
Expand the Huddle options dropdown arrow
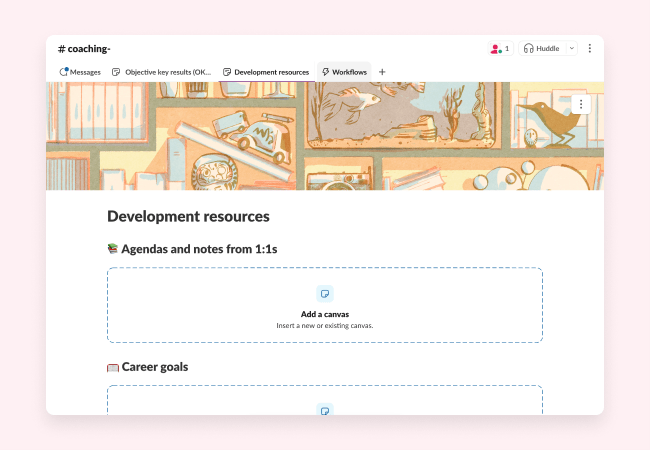point(572,48)
